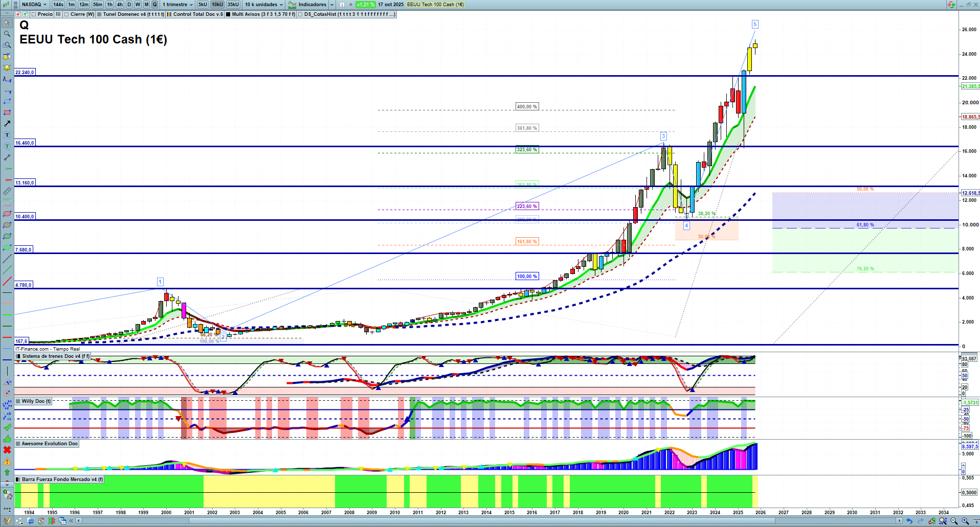Click the red X delete icon
Image resolution: width=980 pixels, height=527 pixels.
[x=7, y=450]
